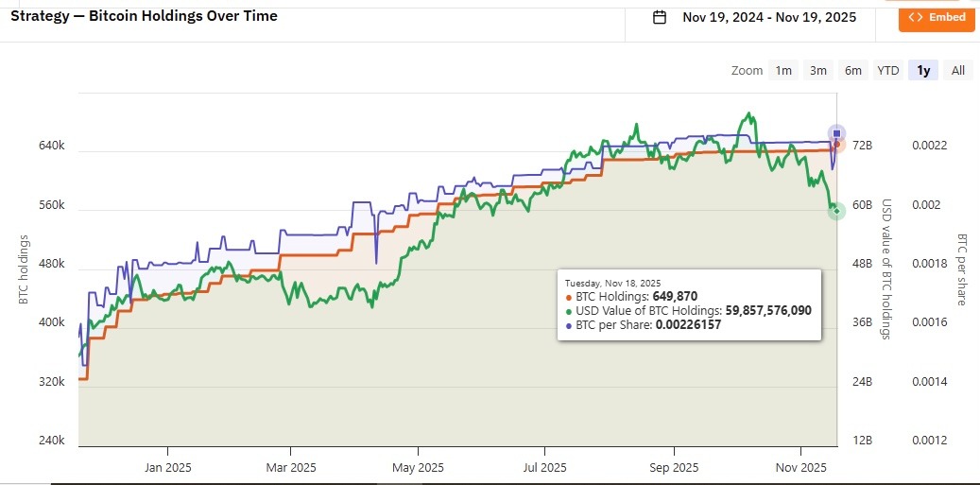Click the purple square BTC per Share marker

click(836, 133)
